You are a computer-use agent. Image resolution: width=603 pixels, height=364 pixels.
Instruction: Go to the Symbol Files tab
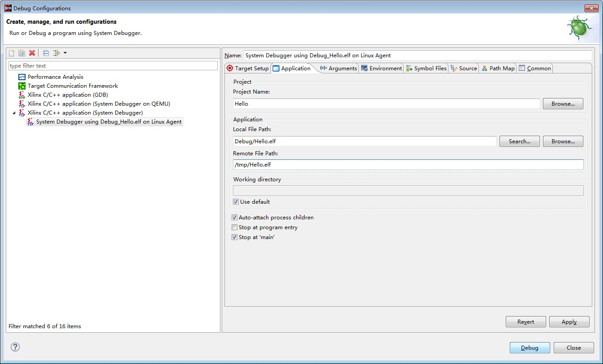coord(426,69)
